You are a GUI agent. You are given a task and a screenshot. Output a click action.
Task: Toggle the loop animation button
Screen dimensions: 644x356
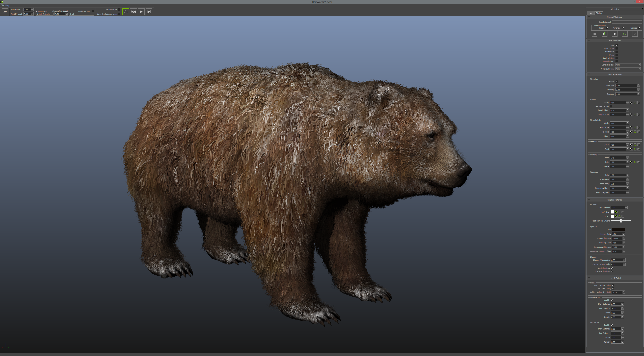pyautogui.click(x=126, y=12)
